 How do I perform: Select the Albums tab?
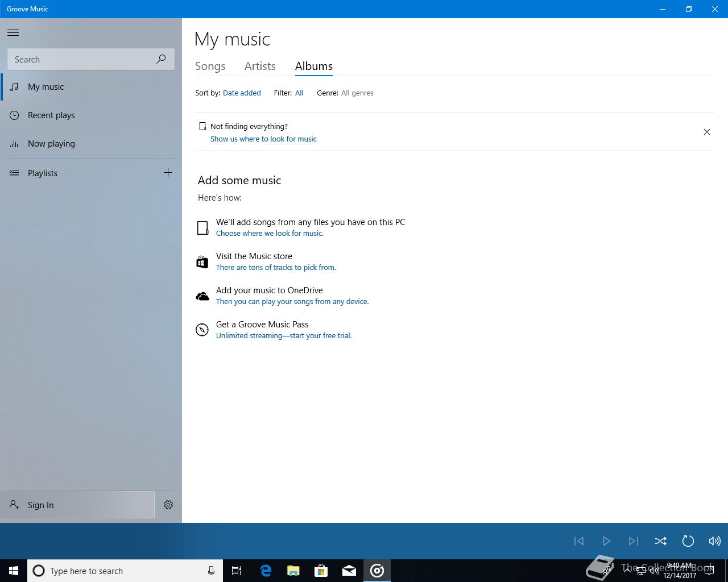click(x=314, y=66)
